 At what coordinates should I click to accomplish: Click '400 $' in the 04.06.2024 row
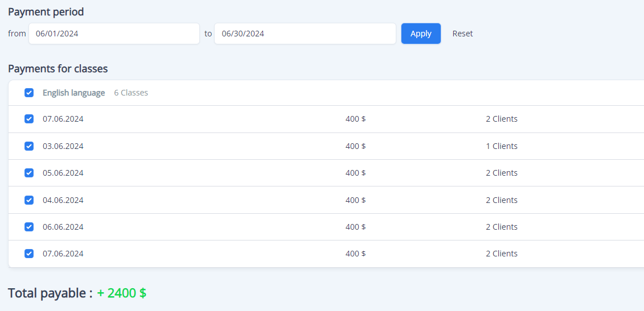[x=356, y=200]
